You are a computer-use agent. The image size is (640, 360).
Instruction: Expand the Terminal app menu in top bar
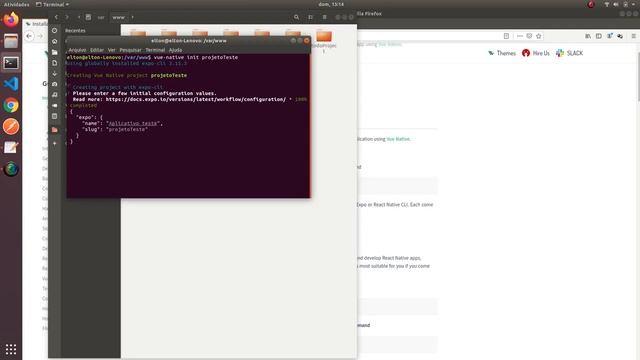[x=53, y=4]
